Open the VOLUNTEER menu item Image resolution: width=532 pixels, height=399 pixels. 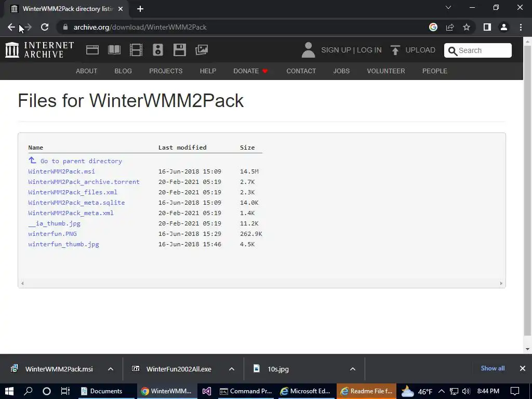386,71
